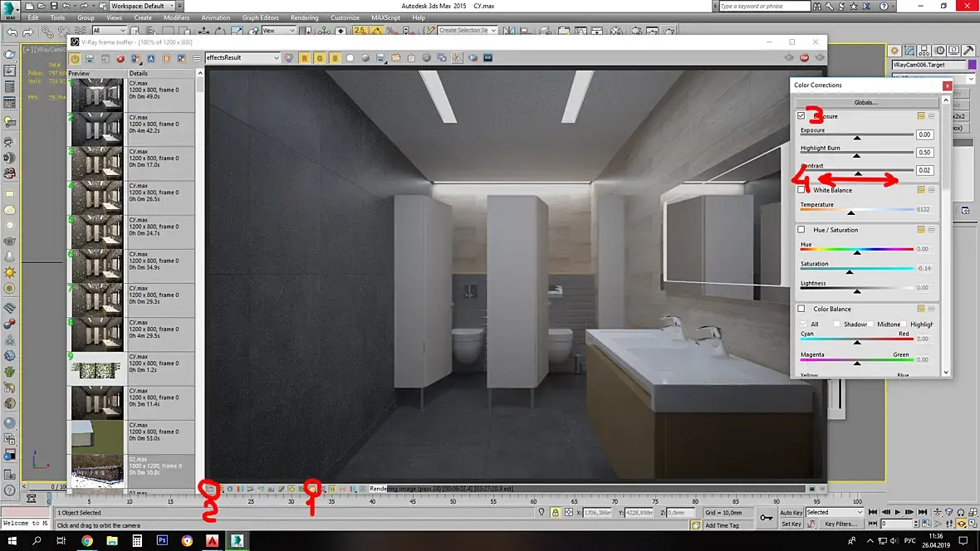Viewport: 980px width, 551px height.
Task: Toggle the Red channel button
Action: [x=304, y=58]
